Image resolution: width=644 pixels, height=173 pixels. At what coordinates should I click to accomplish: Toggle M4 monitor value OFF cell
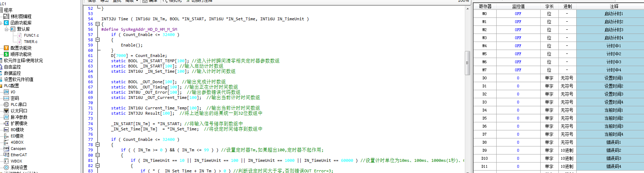[518, 46]
